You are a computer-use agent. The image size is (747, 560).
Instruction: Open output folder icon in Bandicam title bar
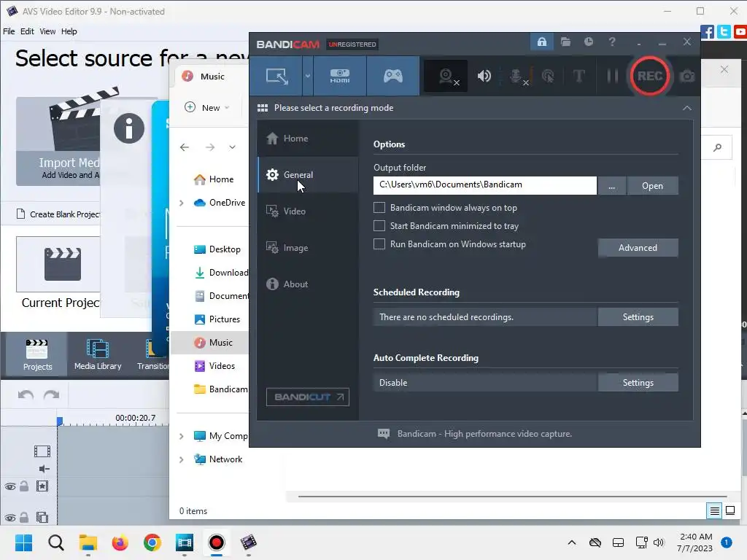coord(565,42)
